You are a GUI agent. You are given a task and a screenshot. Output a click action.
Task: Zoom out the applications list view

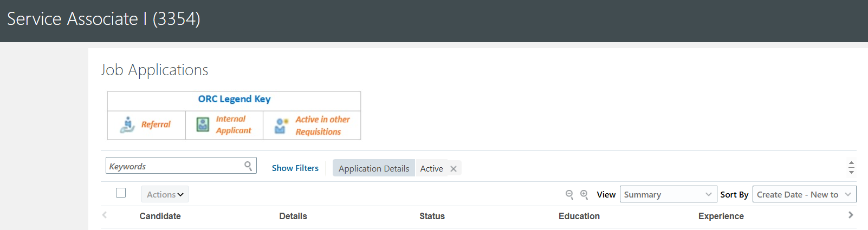point(569,194)
